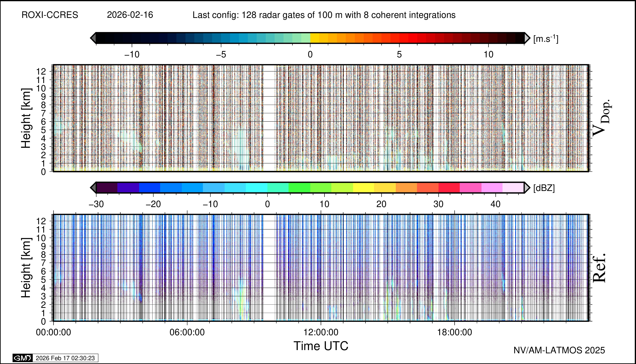Viewport: 636px width, 364px height.
Task: Click the 06:00:00 time axis label
Action: coord(187,332)
